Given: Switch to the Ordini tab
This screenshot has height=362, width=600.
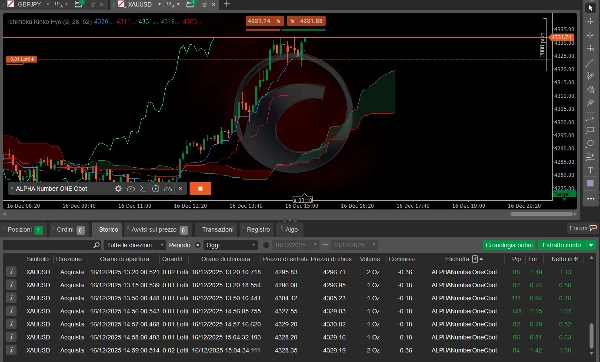Looking at the screenshot, I should (70, 230).
